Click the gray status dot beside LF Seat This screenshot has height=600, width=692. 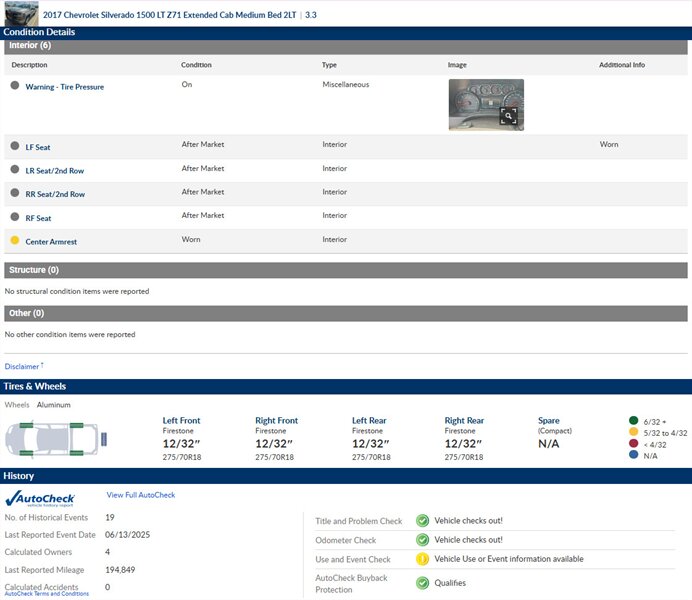pos(15,146)
